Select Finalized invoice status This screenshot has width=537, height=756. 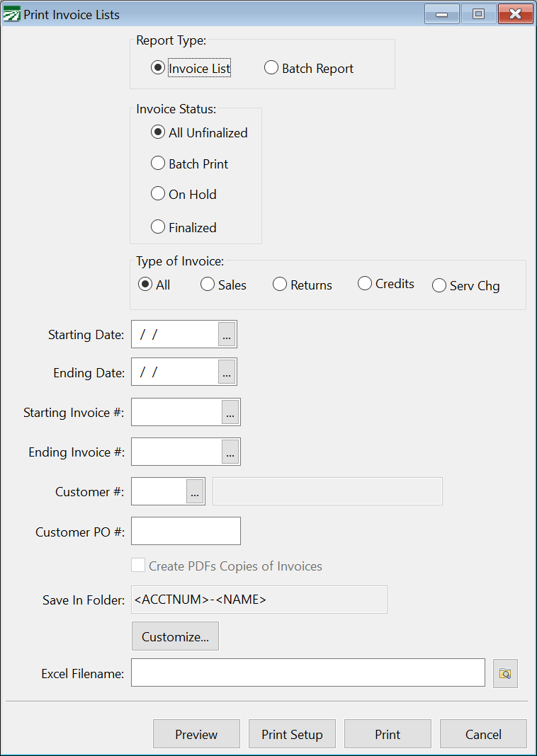coord(158,227)
